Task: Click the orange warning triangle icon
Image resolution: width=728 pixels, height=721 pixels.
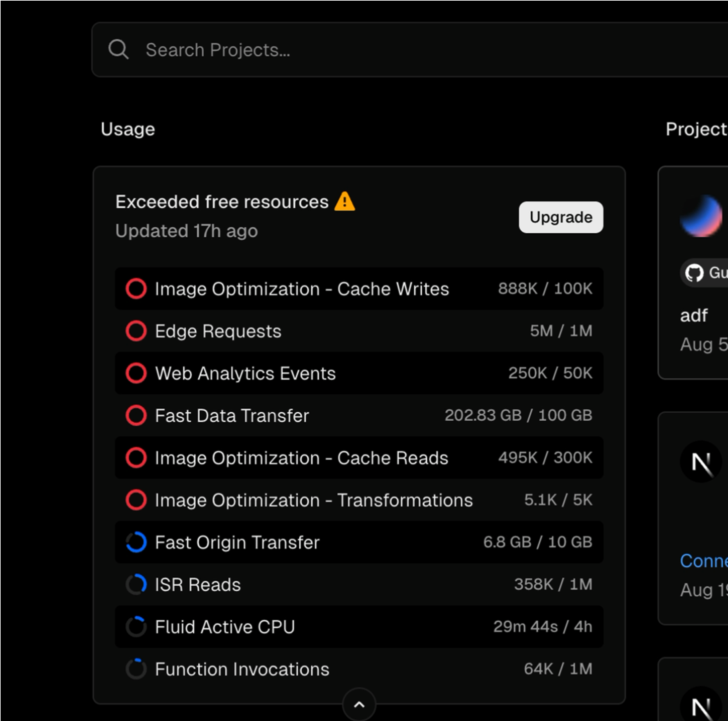Action: (x=345, y=202)
